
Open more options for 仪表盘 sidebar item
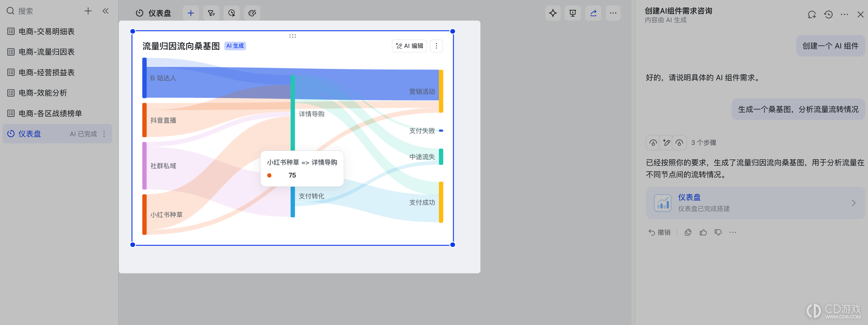tap(104, 134)
